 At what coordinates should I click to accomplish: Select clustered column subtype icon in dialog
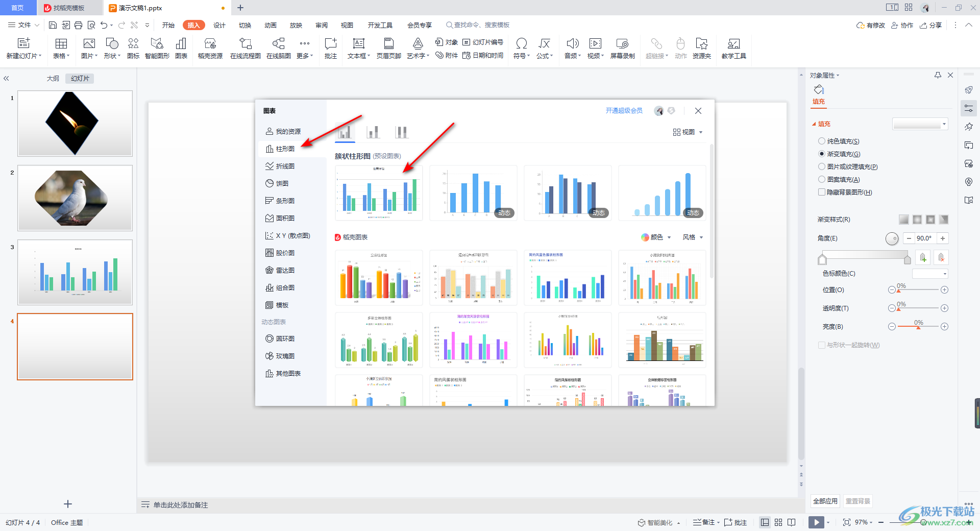345,132
